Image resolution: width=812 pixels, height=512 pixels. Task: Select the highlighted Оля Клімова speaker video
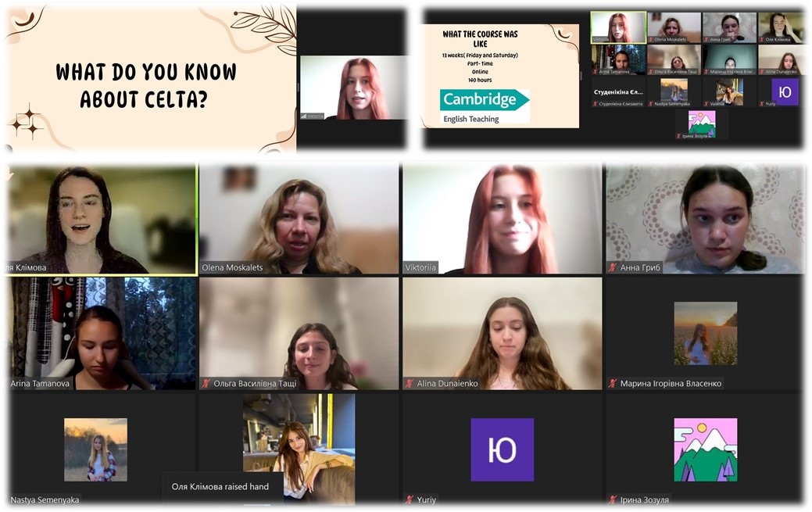(102, 219)
